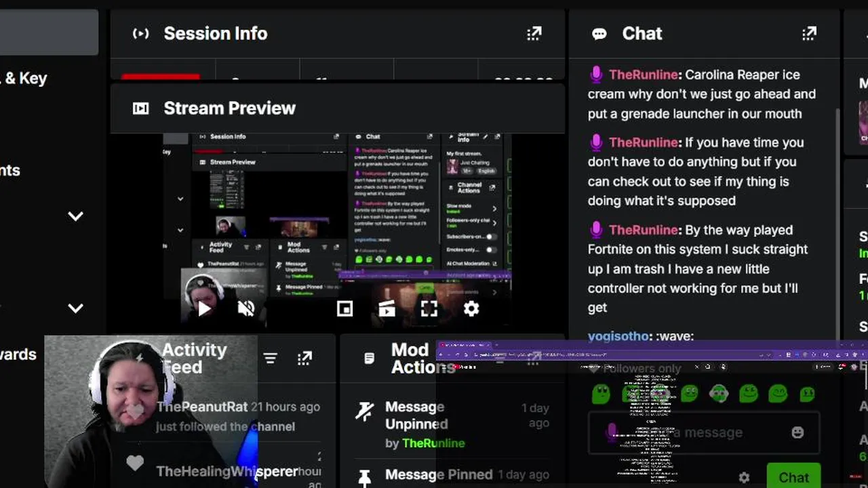The width and height of the screenshot is (868, 488).
Task: Click the Stream Preview header icon
Action: pyautogui.click(x=140, y=108)
